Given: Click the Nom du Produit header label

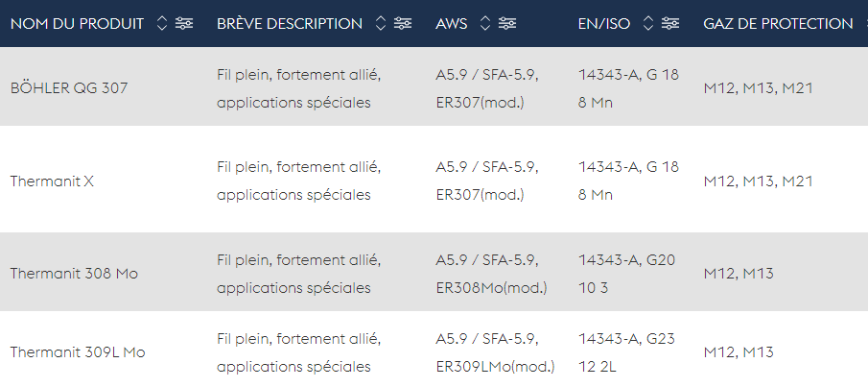Looking at the screenshot, I should 77,24.
